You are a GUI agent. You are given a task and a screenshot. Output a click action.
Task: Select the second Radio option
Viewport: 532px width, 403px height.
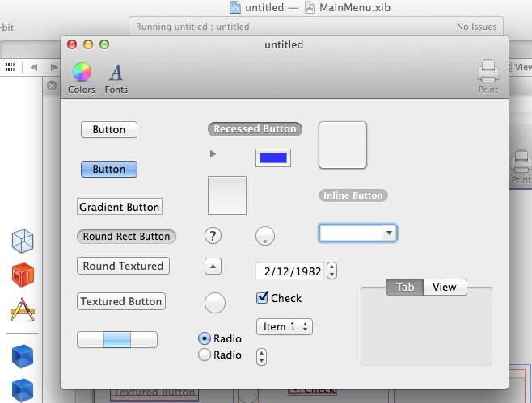click(205, 355)
